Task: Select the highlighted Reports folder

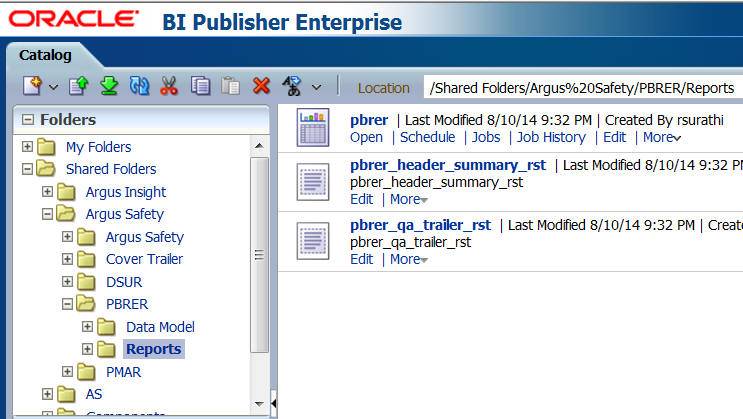Action: pyautogui.click(x=154, y=349)
